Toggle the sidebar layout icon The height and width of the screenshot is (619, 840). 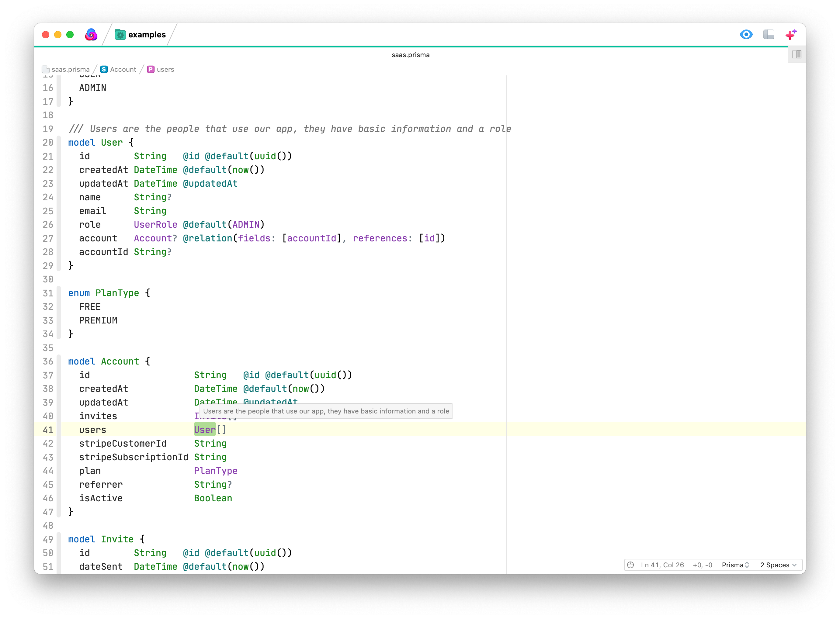[x=769, y=35]
